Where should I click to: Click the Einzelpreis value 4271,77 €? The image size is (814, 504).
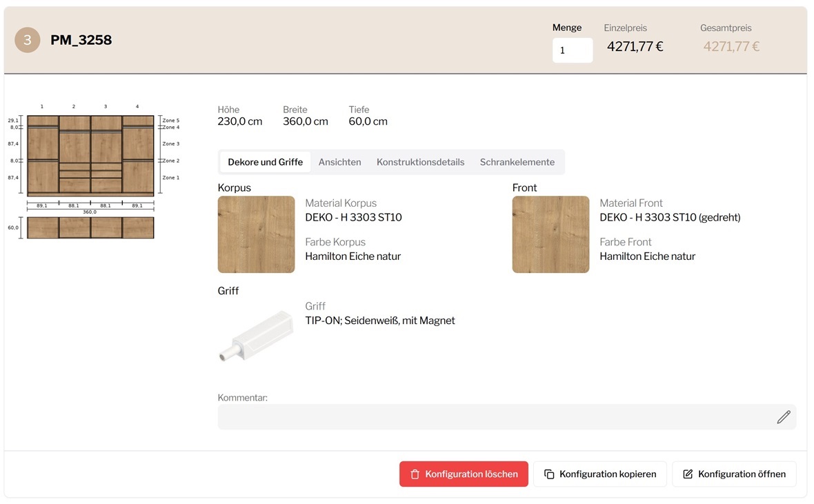[635, 47]
